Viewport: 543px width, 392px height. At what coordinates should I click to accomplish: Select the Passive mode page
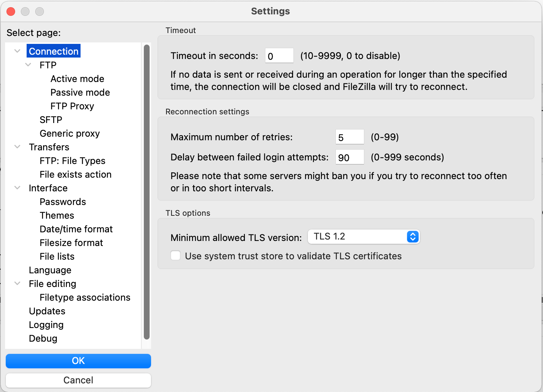coord(80,92)
